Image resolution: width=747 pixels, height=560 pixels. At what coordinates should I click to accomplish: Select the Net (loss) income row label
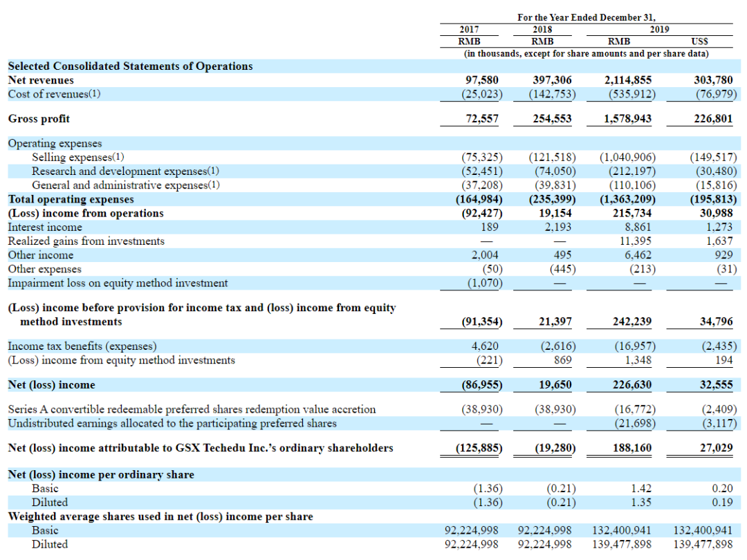point(51,385)
